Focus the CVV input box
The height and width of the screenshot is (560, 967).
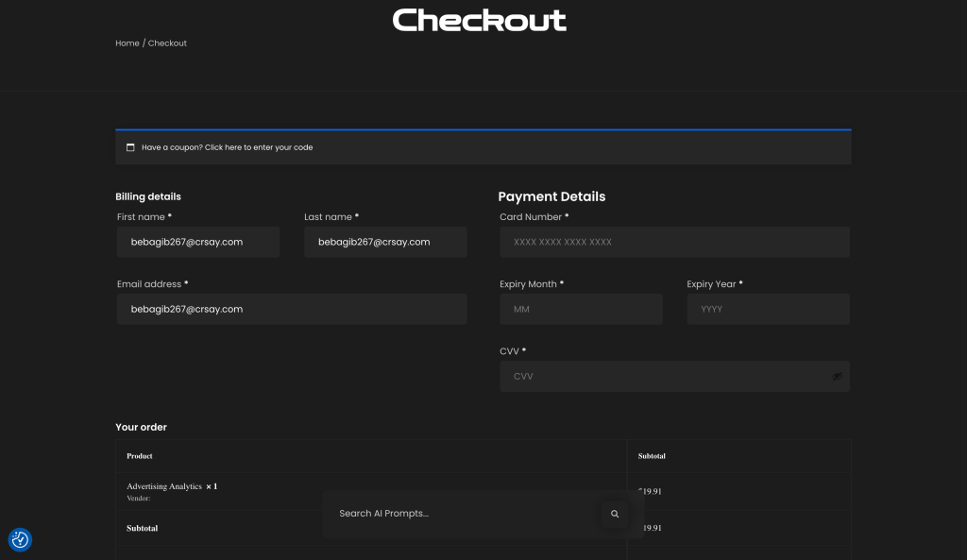tap(661, 376)
